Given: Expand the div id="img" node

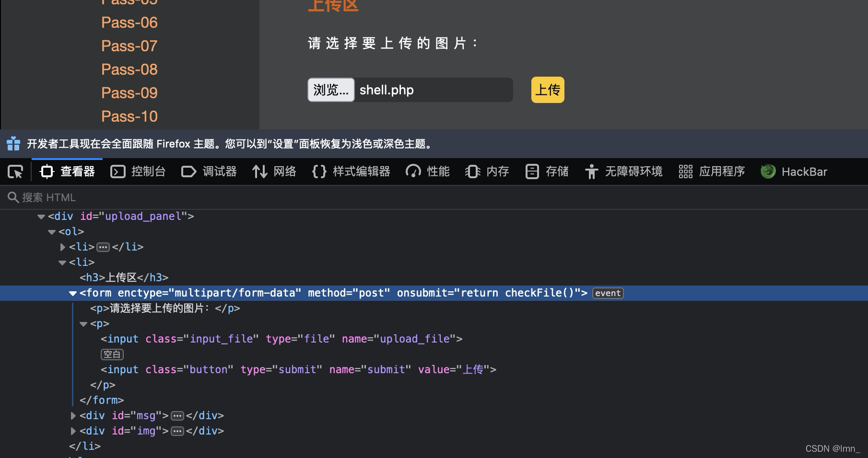Looking at the screenshot, I should [73, 431].
